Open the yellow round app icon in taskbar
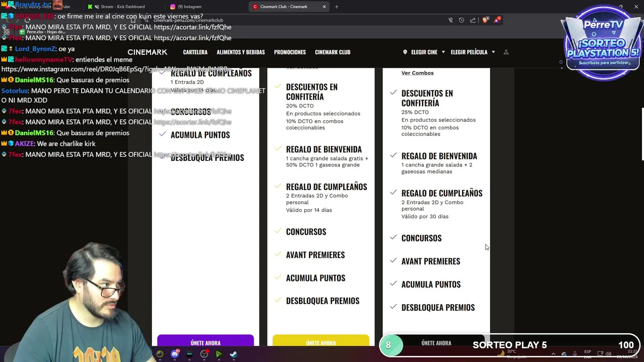The height and width of the screenshot is (362, 644). coord(160,354)
